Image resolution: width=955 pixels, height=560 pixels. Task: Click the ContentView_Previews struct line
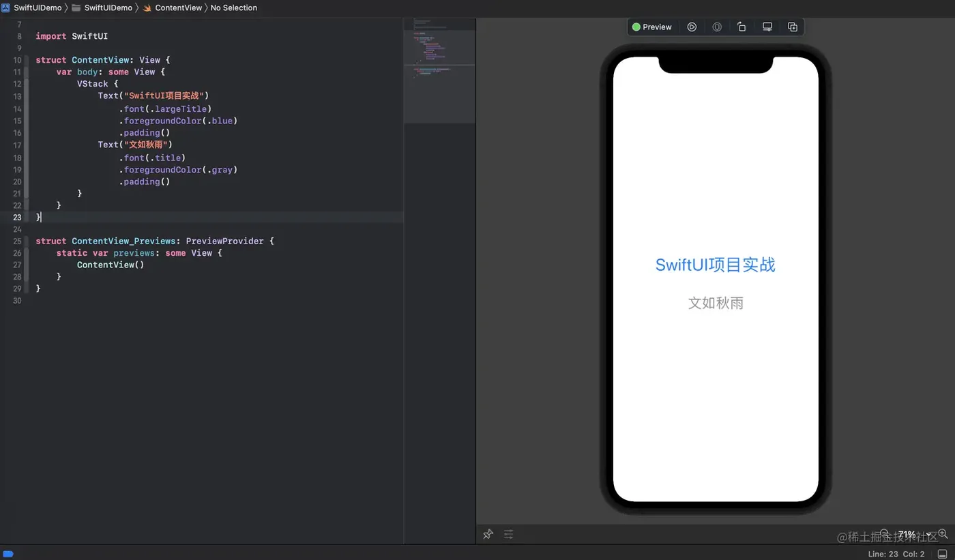pos(155,241)
